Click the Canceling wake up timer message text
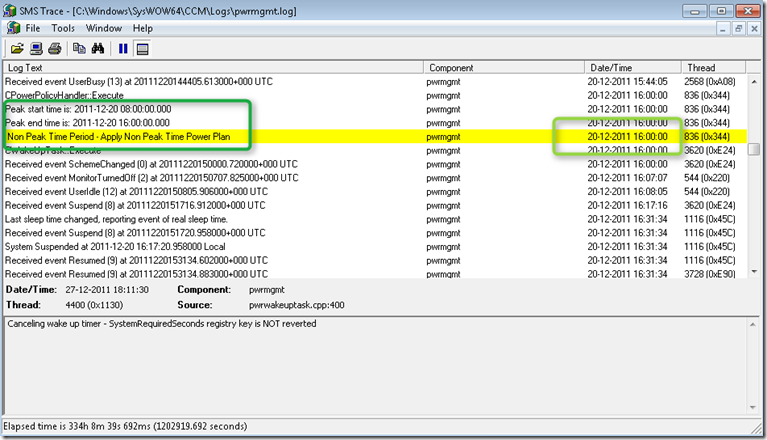This screenshot has width=767, height=440. 161,324
